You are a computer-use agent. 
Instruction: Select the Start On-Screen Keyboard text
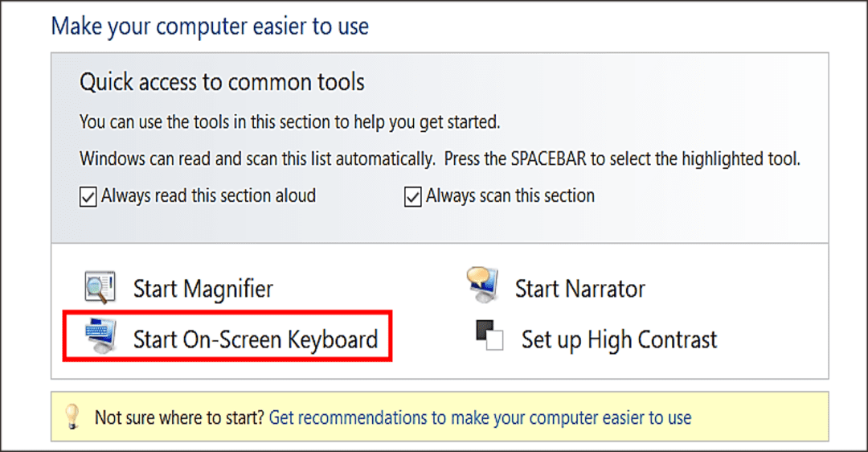(x=255, y=339)
